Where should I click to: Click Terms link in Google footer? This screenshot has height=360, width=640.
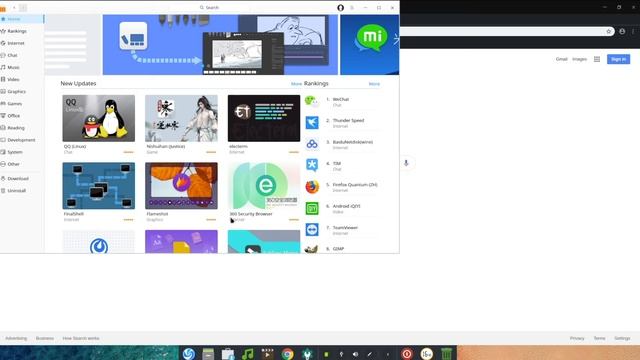coord(599,338)
